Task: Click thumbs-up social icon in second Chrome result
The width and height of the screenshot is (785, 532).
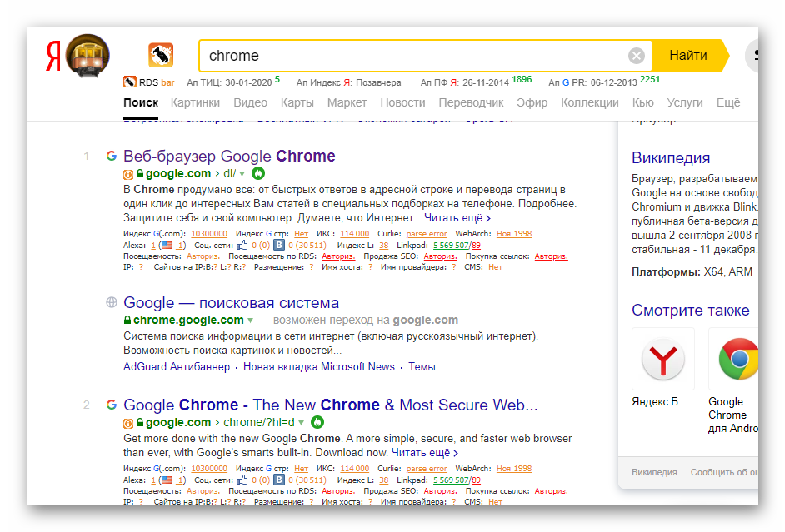Action: [242, 480]
